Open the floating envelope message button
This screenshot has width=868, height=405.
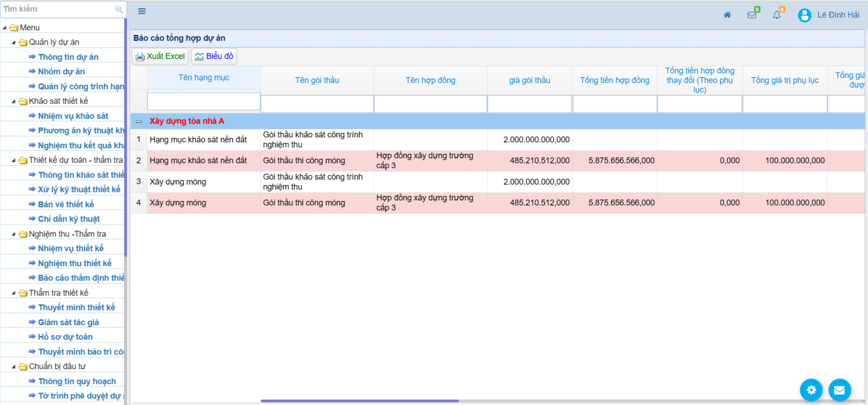(839, 390)
